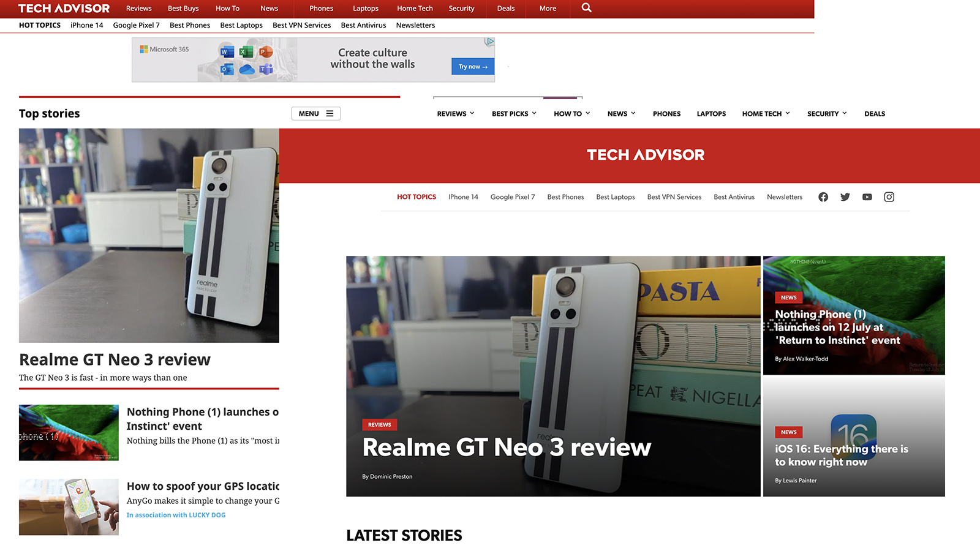Expand the REVIEWS dropdown with chevron
This screenshot has height=551, width=980.
456,114
